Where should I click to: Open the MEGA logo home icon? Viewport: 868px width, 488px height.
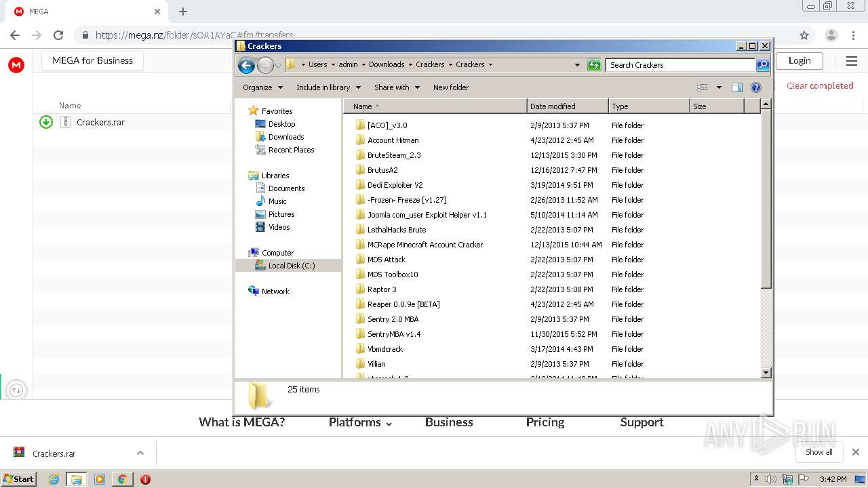coord(16,65)
